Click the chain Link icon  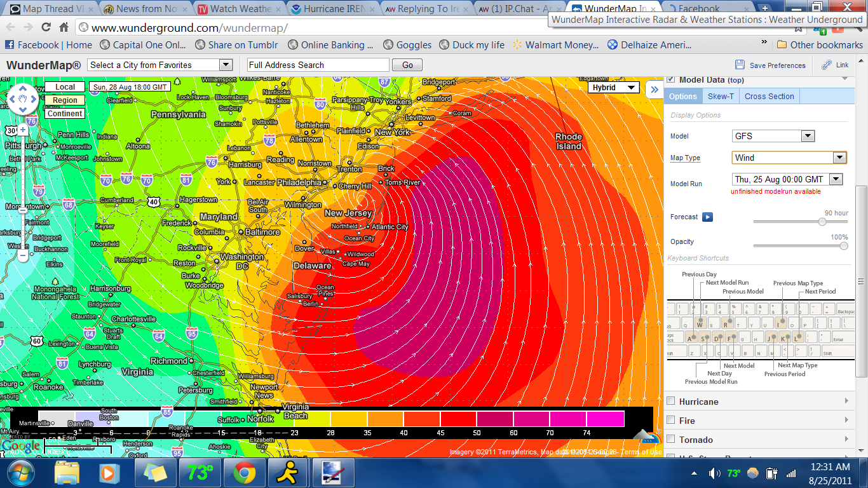click(826, 65)
